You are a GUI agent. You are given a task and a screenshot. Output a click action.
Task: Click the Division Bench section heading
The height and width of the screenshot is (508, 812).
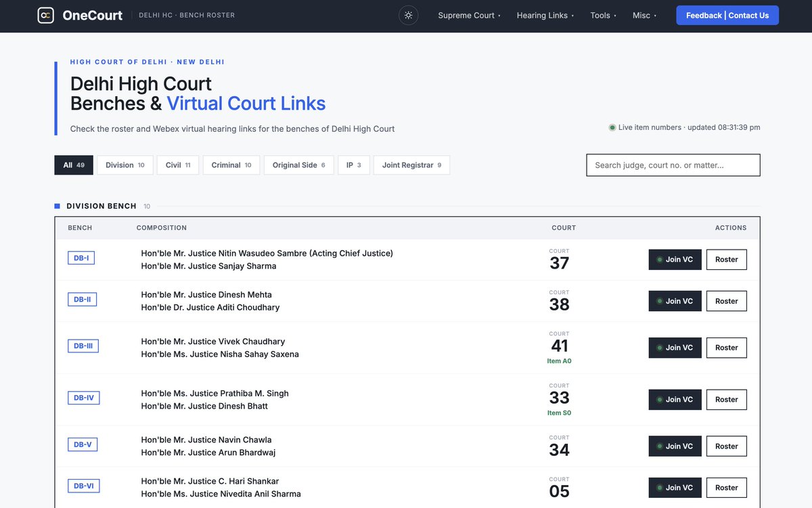click(101, 206)
